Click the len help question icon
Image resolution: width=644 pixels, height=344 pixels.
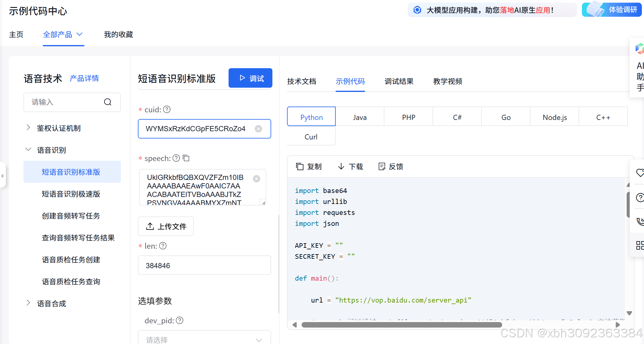(x=163, y=246)
